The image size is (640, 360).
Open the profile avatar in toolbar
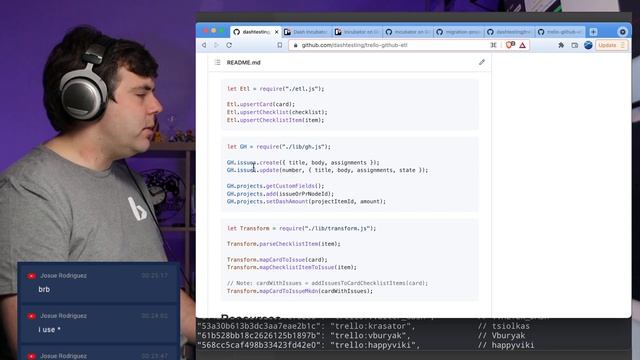pyautogui.click(x=588, y=45)
